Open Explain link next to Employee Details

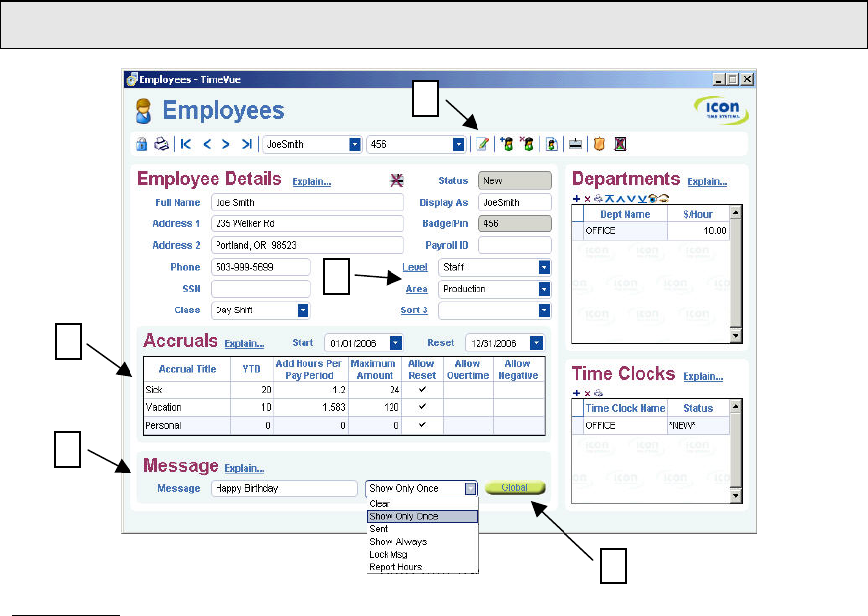311,182
